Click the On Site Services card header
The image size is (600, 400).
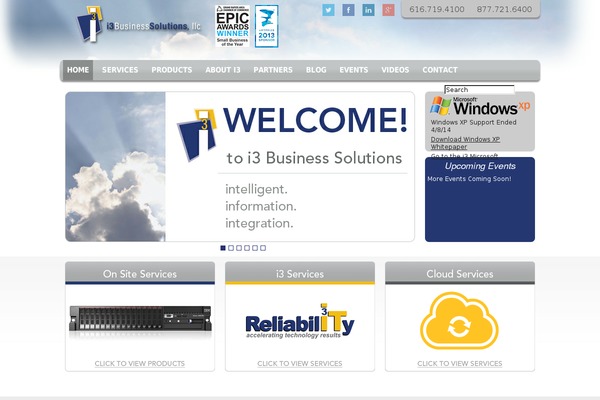(140, 273)
